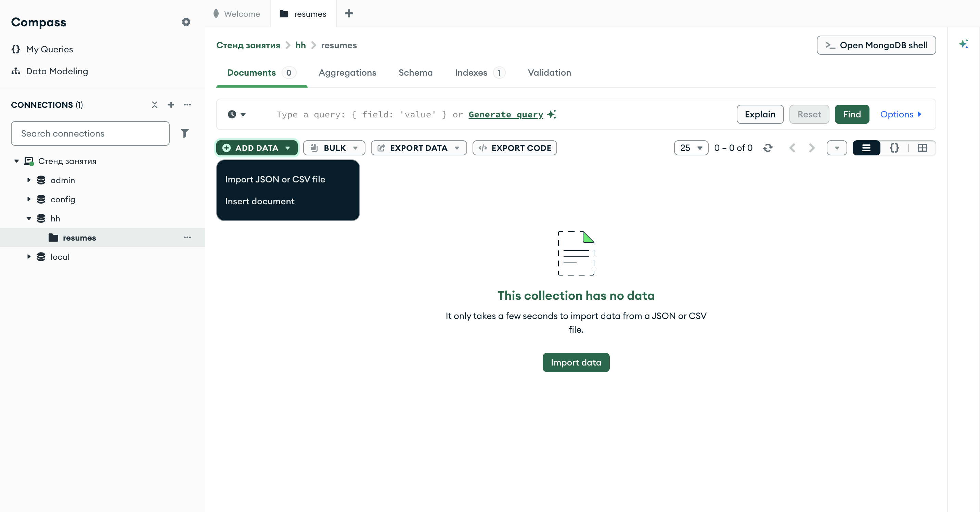Focus Search connections field

tap(90, 133)
